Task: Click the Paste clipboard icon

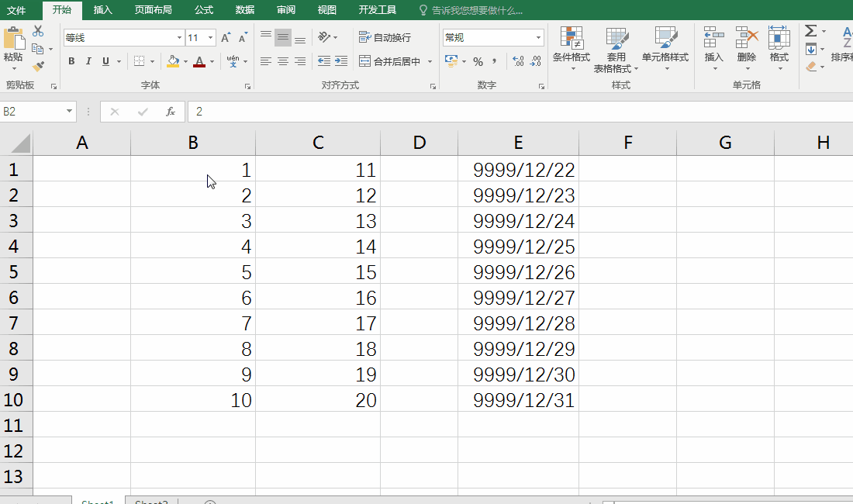Action: click(x=14, y=40)
